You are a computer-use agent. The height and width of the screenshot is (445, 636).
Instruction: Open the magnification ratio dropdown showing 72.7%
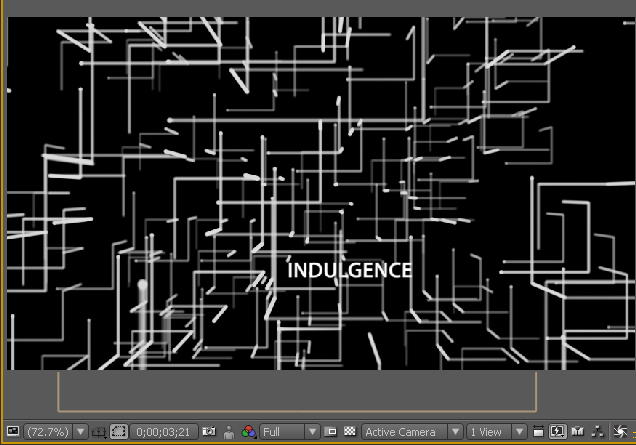(x=56, y=432)
